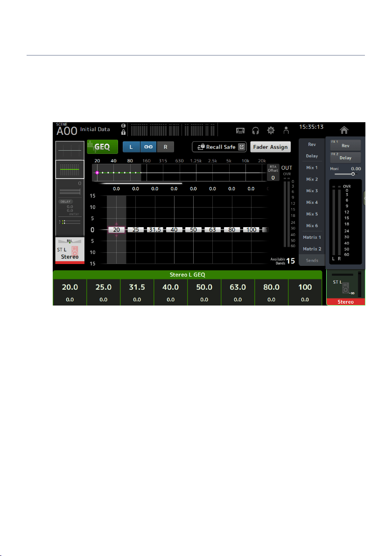Select the 20 Hz band fader

point(116,230)
